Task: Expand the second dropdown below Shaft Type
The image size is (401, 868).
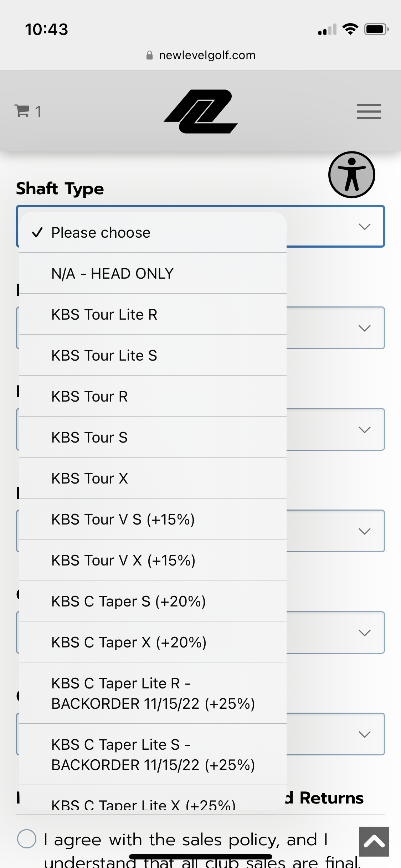Action: 364,328
